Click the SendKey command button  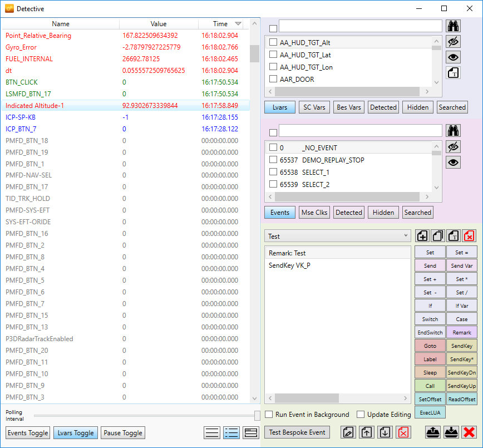pyautogui.click(x=462, y=346)
